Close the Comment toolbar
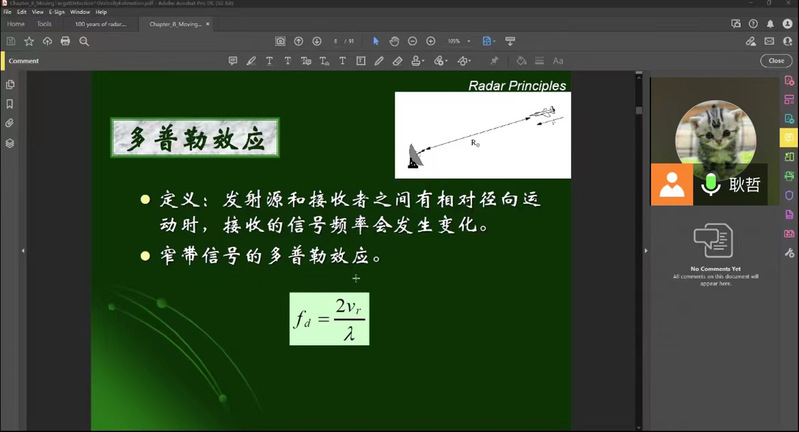The width and height of the screenshot is (799, 432). click(775, 61)
